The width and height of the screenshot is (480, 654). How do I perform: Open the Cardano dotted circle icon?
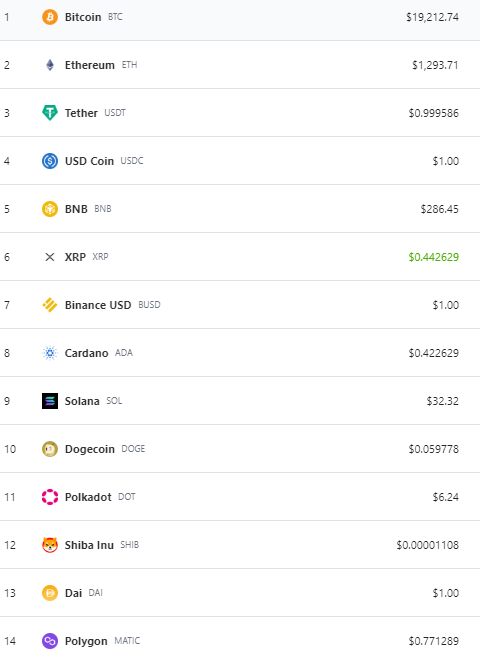point(50,353)
